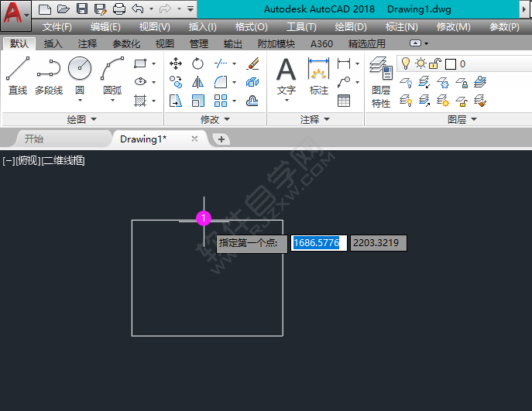Switch to the 参数化 ribbon tab
532x411 pixels.
click(126, 44)
